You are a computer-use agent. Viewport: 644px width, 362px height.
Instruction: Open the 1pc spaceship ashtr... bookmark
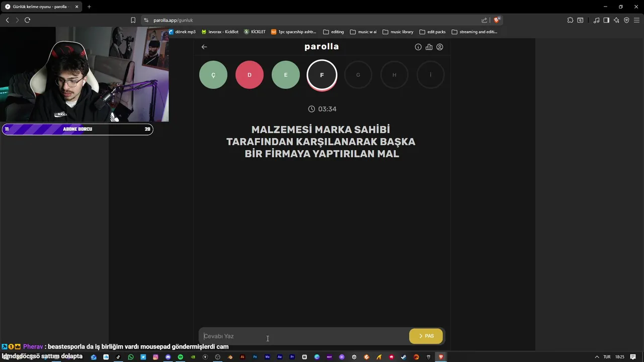point(294,32)
